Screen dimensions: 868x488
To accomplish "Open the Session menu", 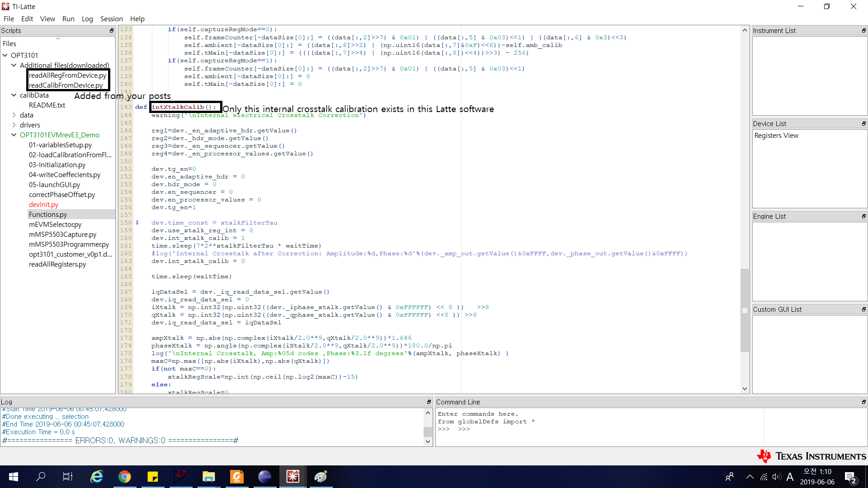I will point(111,19).
